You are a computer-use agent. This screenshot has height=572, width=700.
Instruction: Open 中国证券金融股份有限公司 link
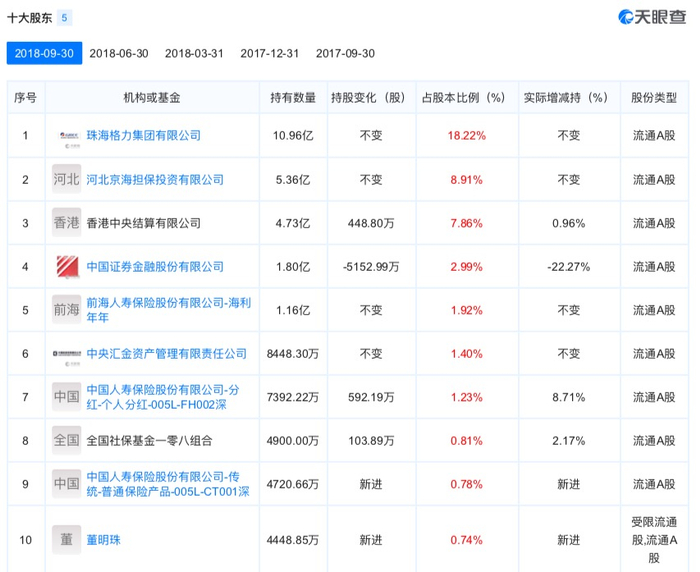155,267
